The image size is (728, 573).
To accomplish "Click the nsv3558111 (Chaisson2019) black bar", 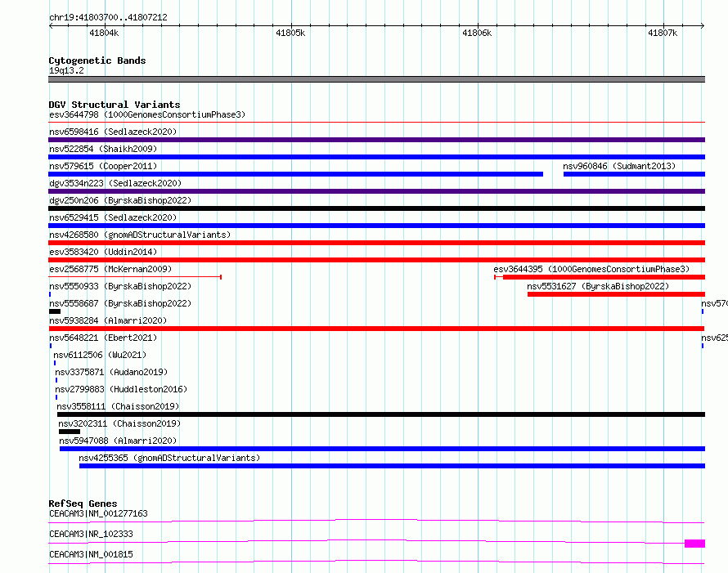I will coord(381,414).
